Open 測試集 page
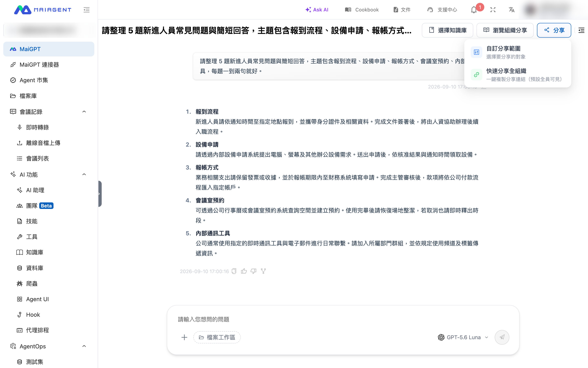The height and width of the screenshot is (368, 588). (49, 362)
